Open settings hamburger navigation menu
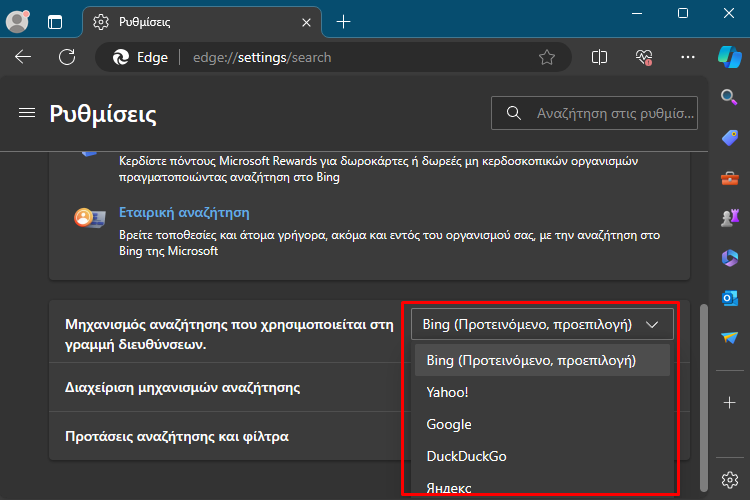This screenshot has width=750, height=500. coord(27,113)
